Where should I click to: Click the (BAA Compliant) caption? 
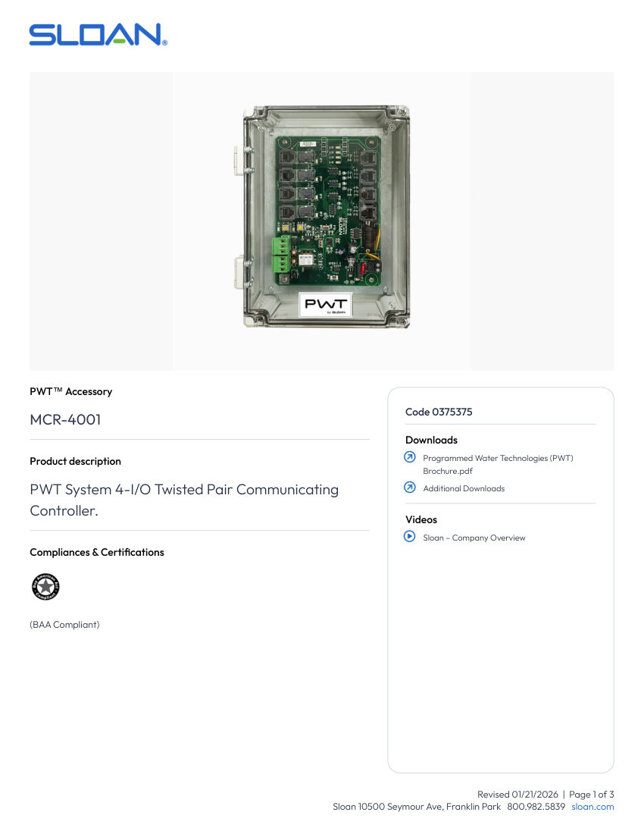coord(64,625)
